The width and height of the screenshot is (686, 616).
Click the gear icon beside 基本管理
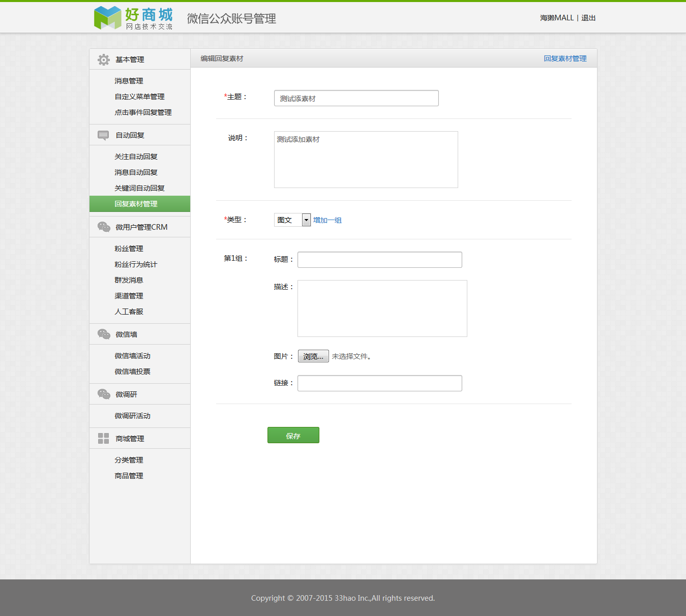[x=104, y=59]
